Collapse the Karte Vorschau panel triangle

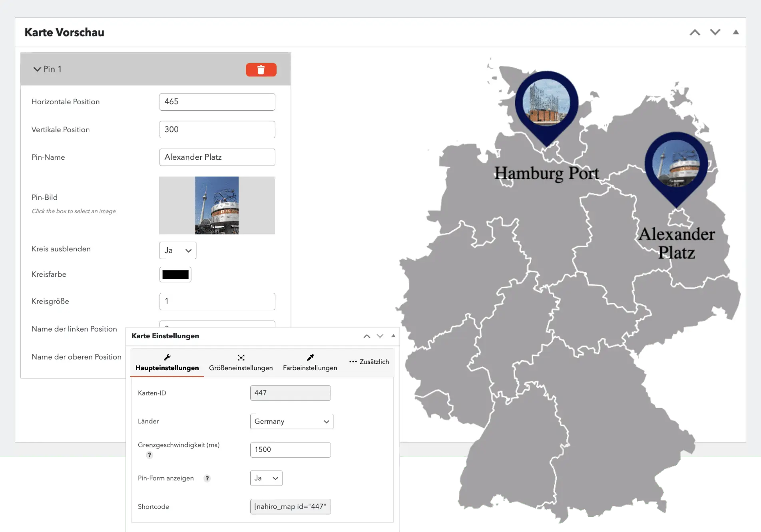coord(735,32)
